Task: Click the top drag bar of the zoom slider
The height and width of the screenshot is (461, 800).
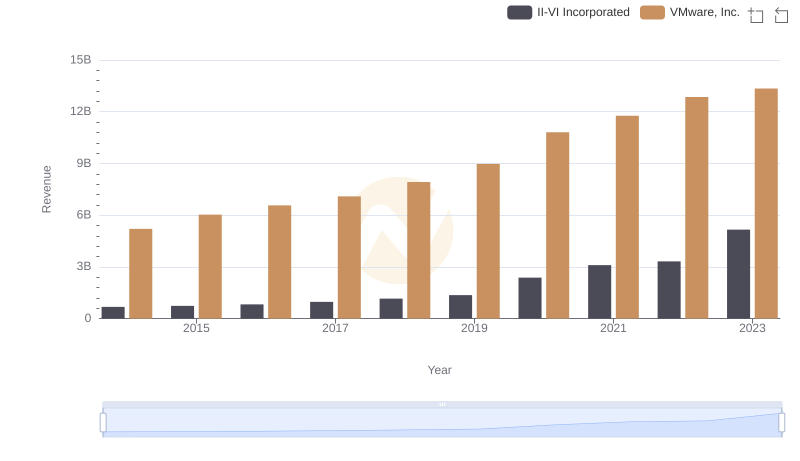Action: click(442, 404)
